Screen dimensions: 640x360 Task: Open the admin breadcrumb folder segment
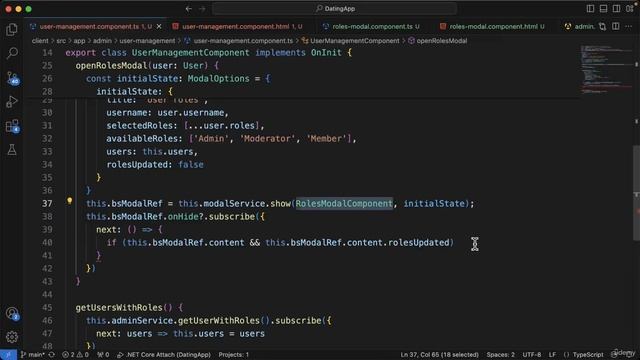tap(102, 41)
